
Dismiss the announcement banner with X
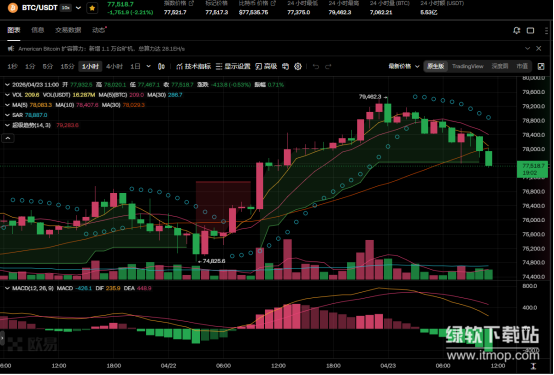[539, 48]
